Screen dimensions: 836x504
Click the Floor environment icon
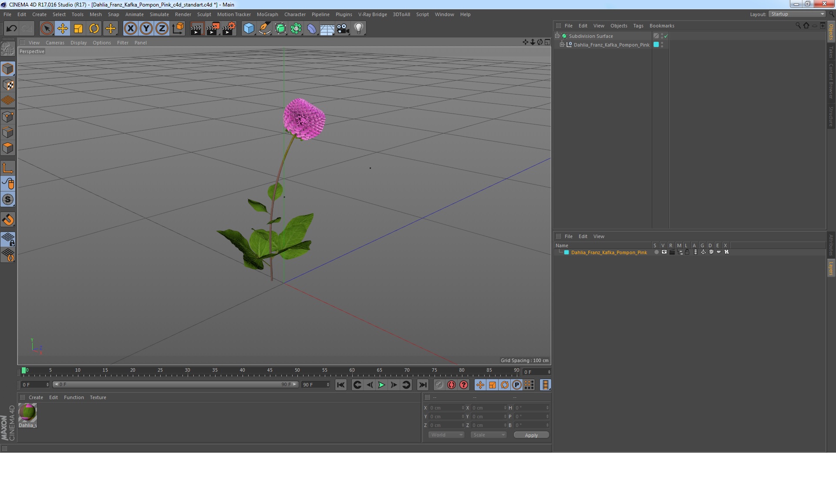point(327,29)
